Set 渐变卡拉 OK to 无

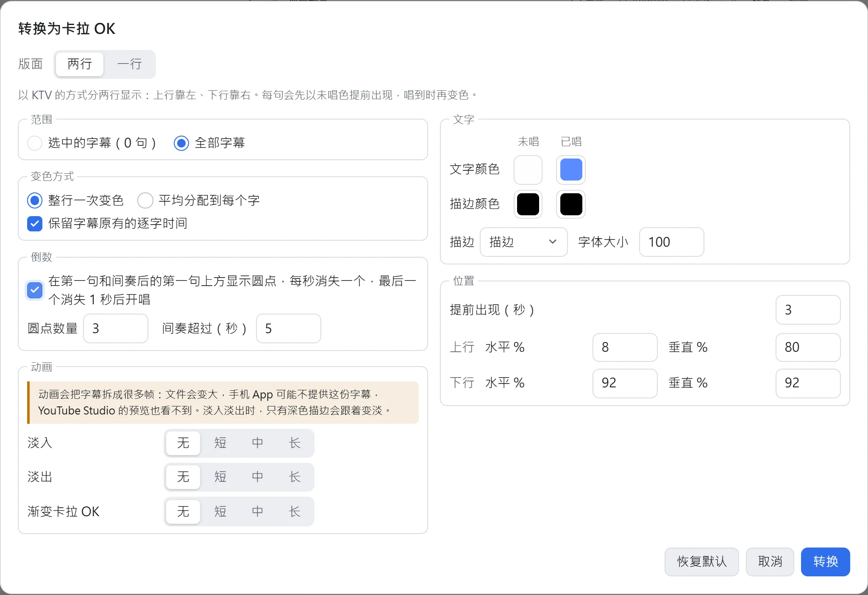pyautogui.click(x=183, y=512)
